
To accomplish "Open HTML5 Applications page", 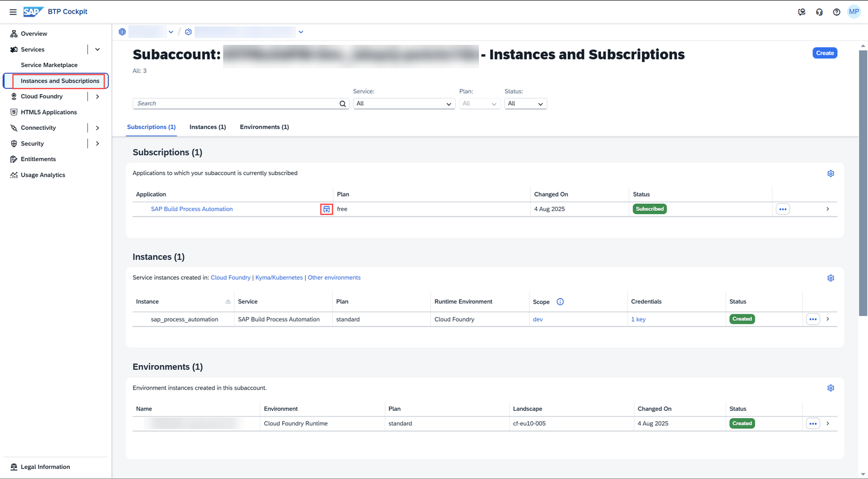I will tap(49, 112).
